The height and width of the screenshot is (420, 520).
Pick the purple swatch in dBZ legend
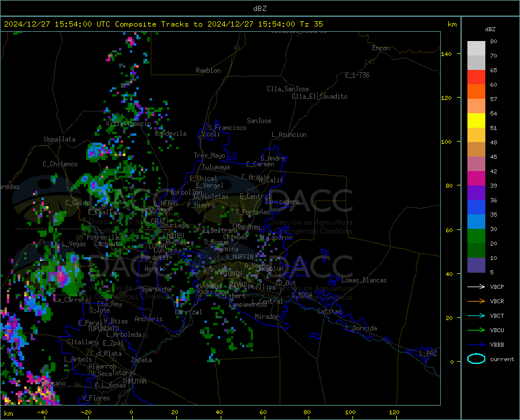point(476,192)
